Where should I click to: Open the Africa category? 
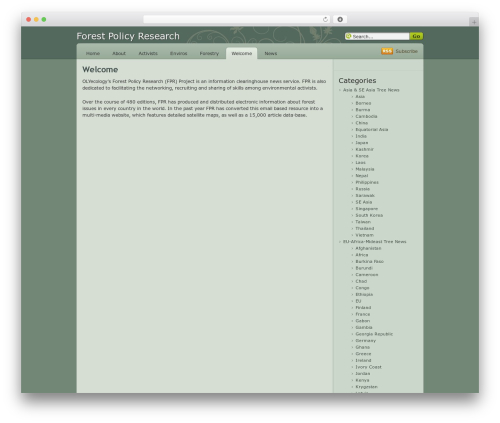click(x=362, y=255)
